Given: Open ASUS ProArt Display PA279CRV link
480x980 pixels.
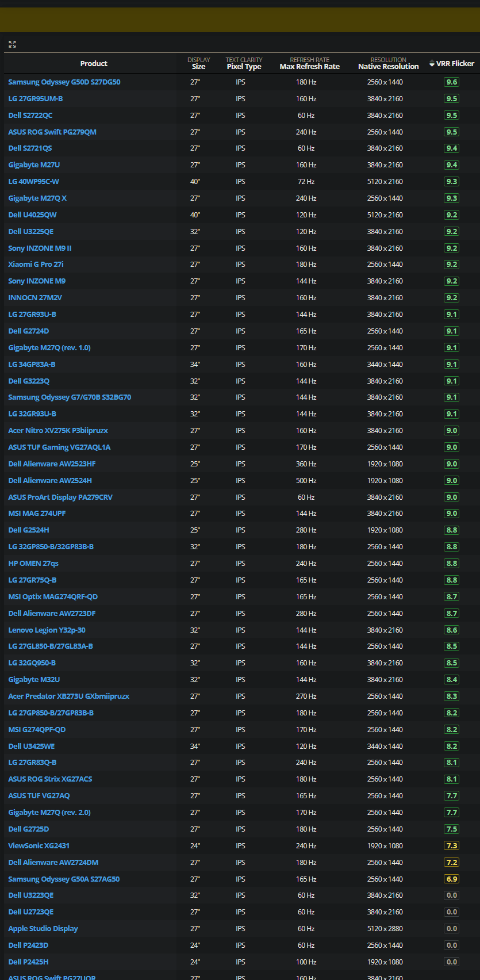Looking at the screenshot, I should (x=60, y=497).
